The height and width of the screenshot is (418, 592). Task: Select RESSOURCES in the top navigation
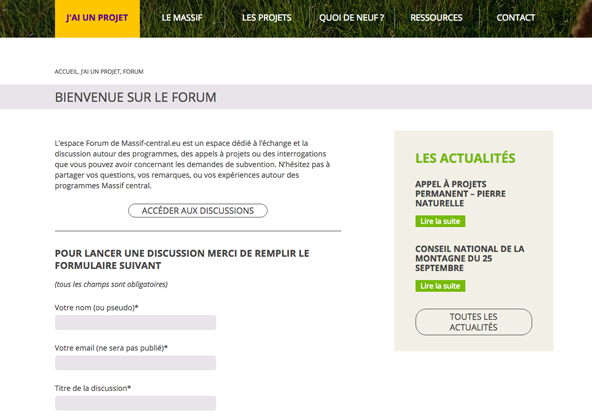436,18
